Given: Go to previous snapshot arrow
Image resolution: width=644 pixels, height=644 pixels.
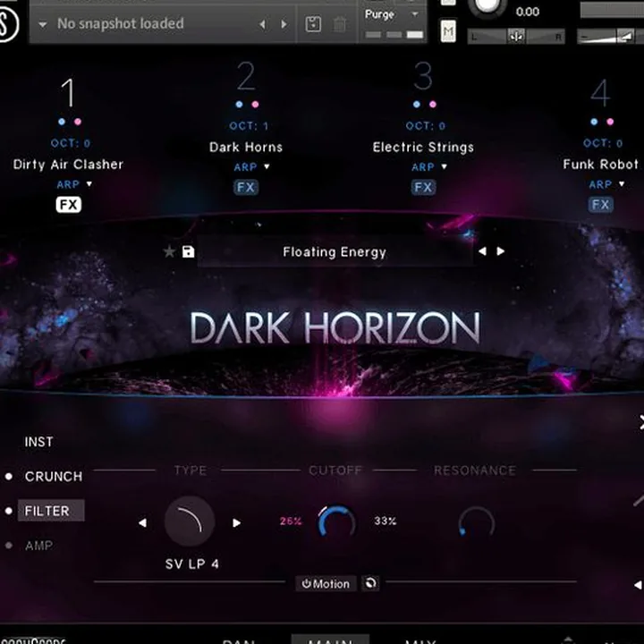Looking at the screenshot, I should click(x=262, y=25).
